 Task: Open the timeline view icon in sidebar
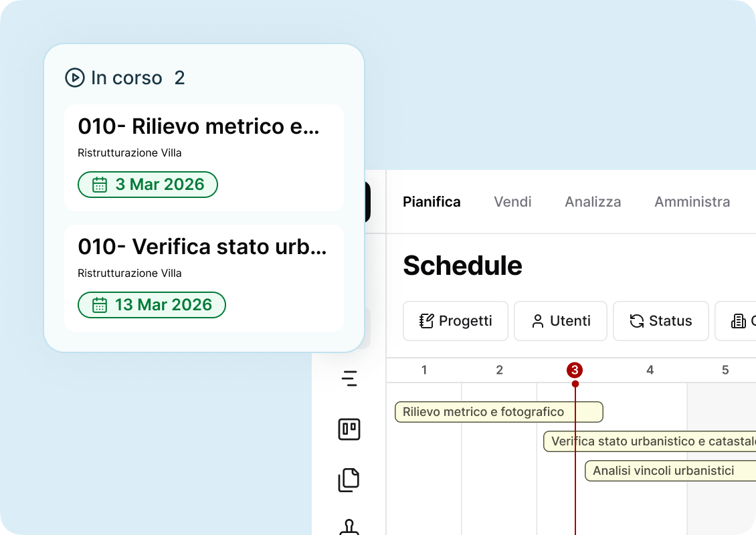click(349, 379)
